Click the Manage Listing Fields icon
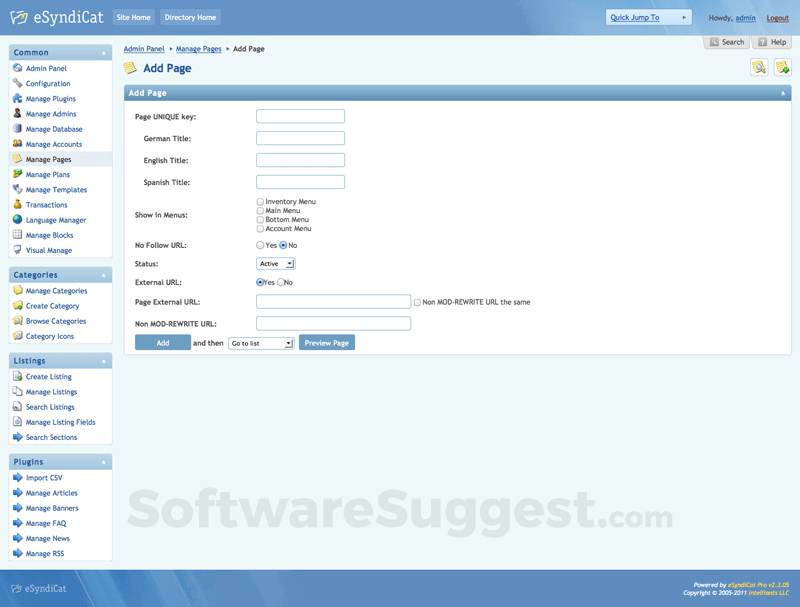800x607 pixels. coord(17,422)
